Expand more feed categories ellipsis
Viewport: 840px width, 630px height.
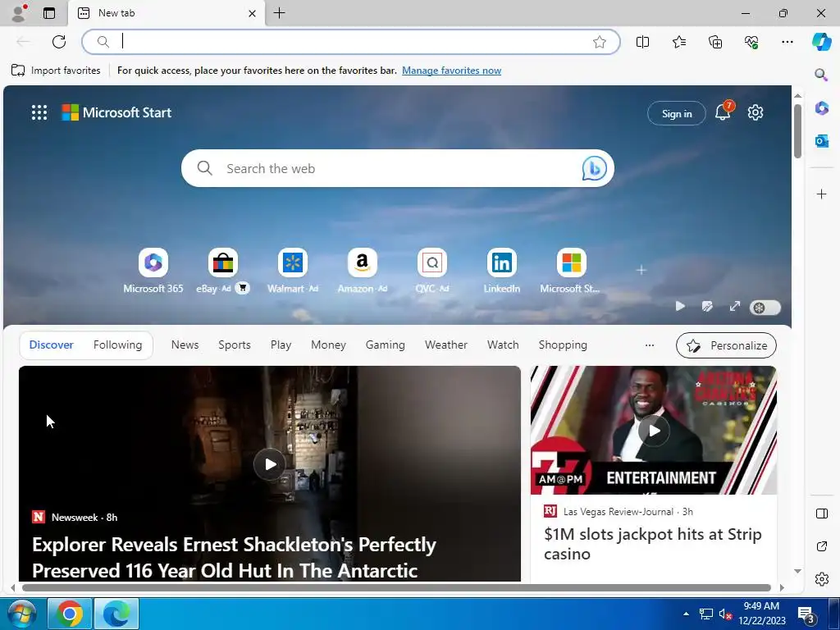(x=650, y=345)
